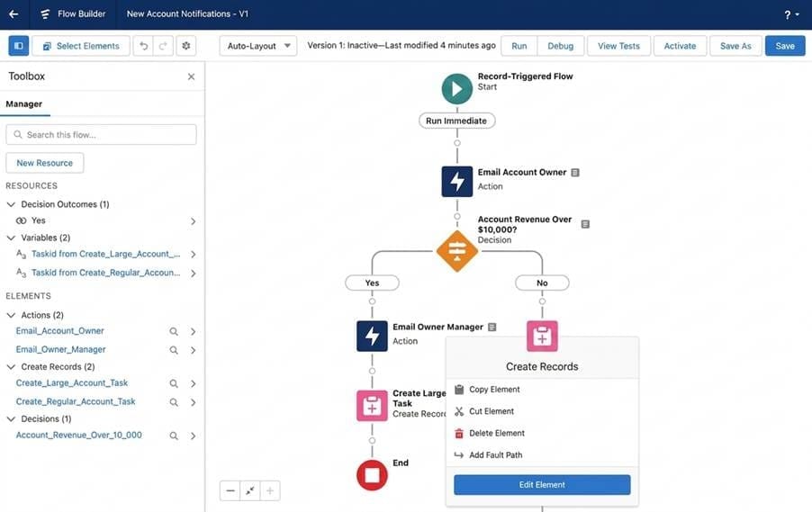Expand chevron for Taskid Create_Large_Account variable
This screenshot has height=512, width=812.
pos(194,254)
